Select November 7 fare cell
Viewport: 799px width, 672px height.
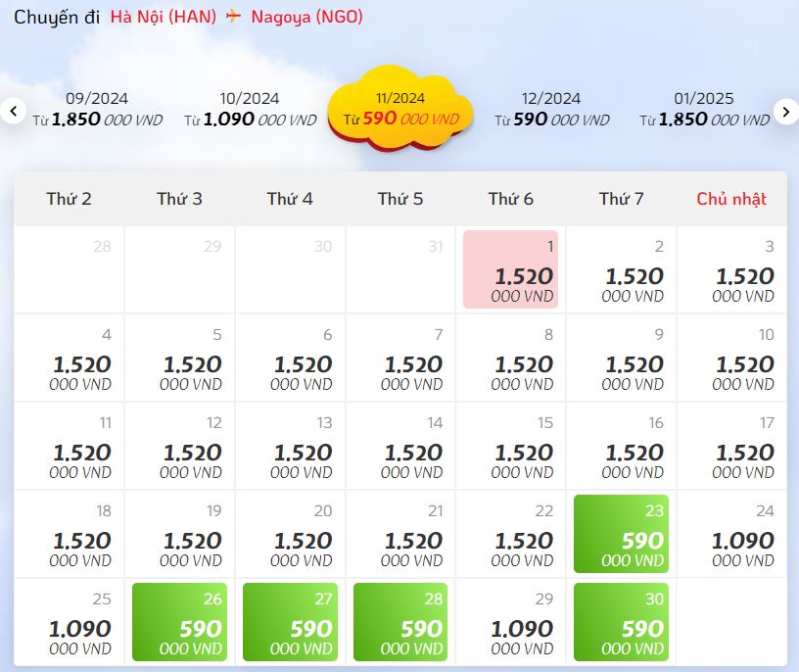point(400,358)
